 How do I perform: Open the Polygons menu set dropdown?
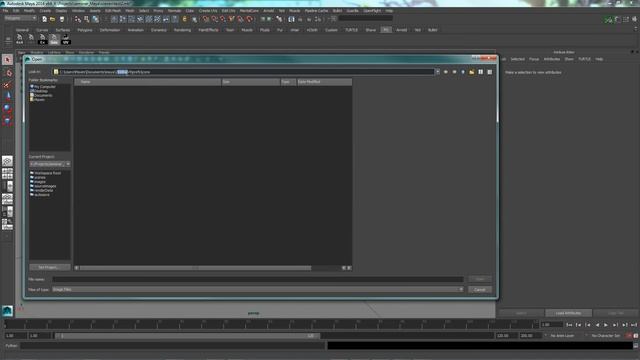point(20,18)
